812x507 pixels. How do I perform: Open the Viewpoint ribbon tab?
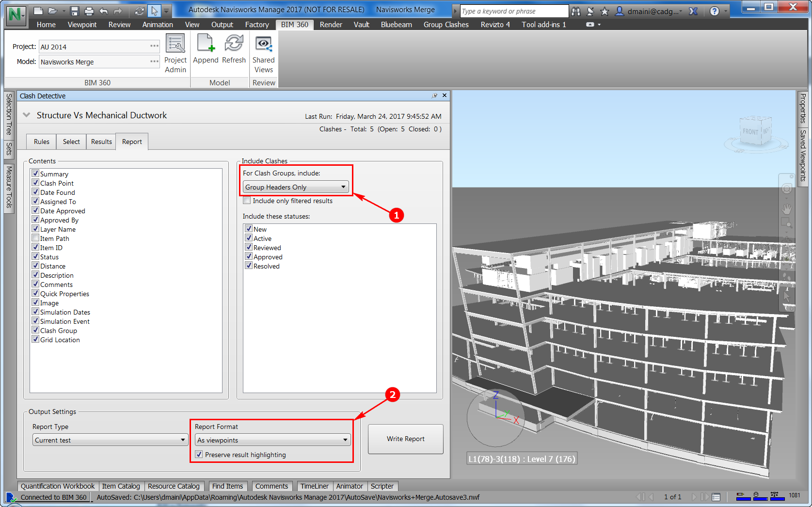coord(82,25)
